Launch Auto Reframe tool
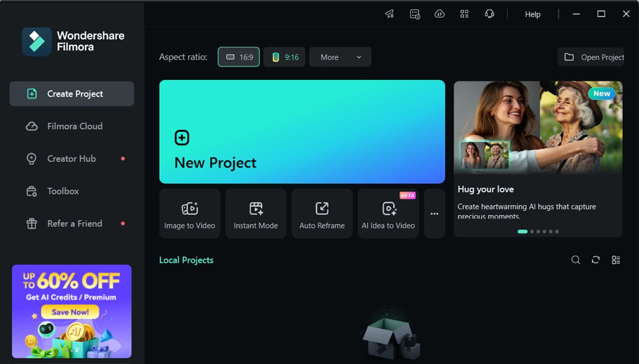The width and height of the screenshot is (639, 364). 322,214
